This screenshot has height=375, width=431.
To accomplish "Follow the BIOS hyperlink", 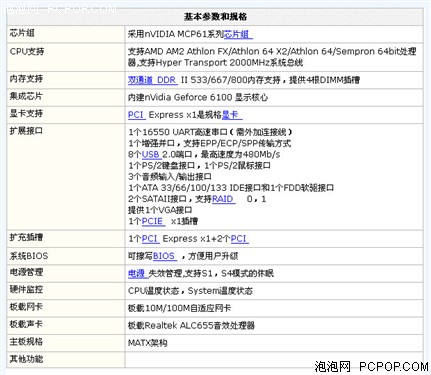I will 165,256.
